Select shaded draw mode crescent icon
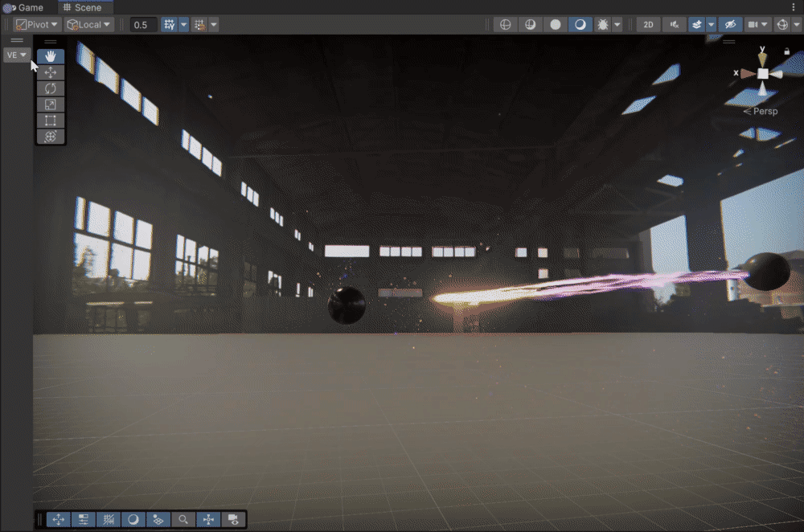This screenshot has height=532, width=804. pyautogui.click(x=580, y=25)
